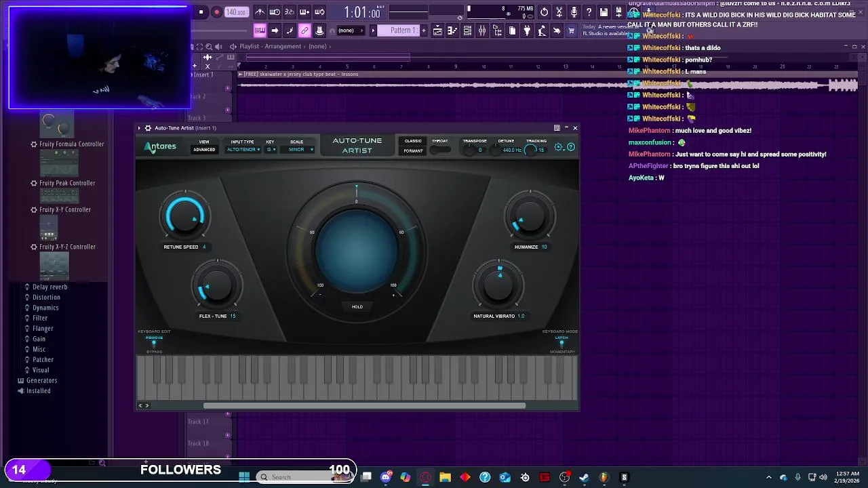Open the Playlist view icon
This screenshot has height=488, width=868.
438,30
